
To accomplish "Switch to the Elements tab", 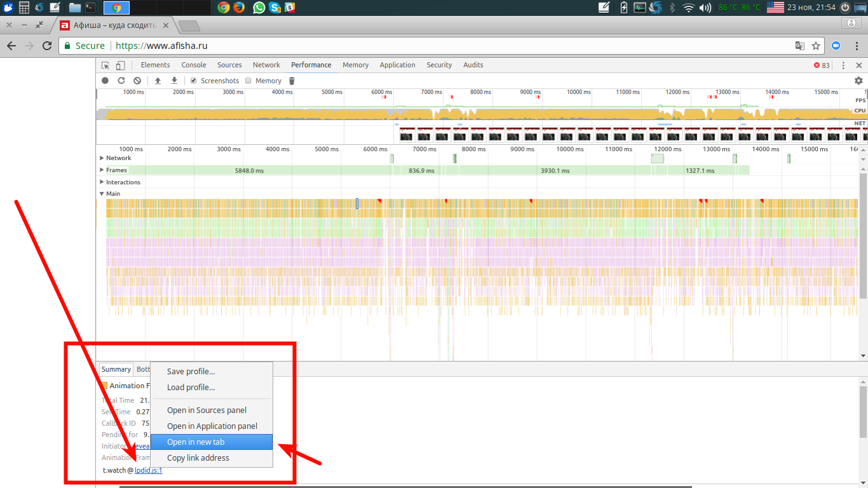I will point(155,65).
